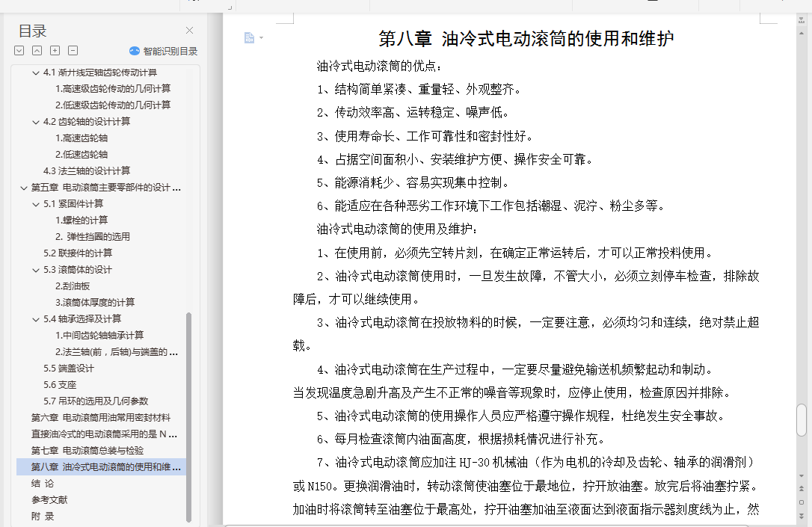Click the minus icon in 目录 toolbar

(x=73, y=51)
